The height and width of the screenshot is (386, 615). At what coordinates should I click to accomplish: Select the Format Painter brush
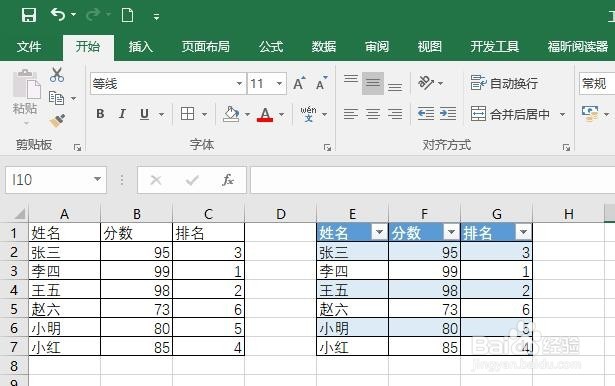(57, 120)
